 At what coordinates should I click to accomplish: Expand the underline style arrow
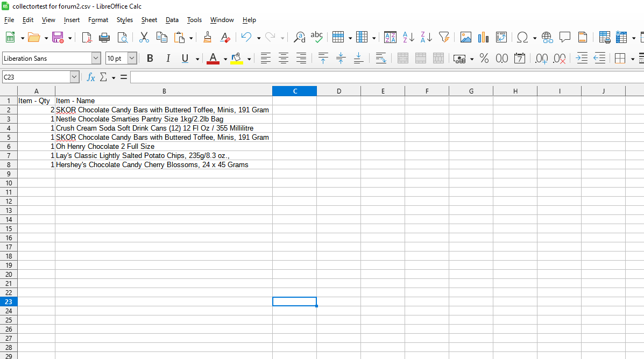coord(197,59)
